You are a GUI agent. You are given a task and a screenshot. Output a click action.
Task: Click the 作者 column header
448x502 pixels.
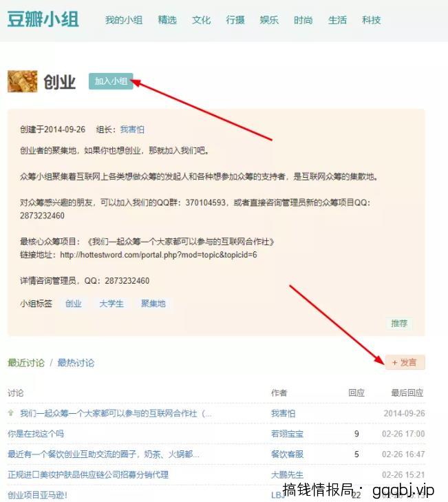click(279, 393)
